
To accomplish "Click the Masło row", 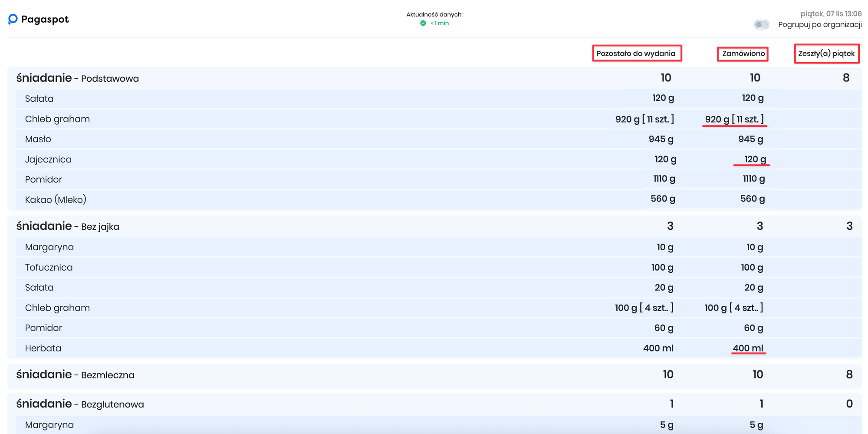I will coord(38,139).
